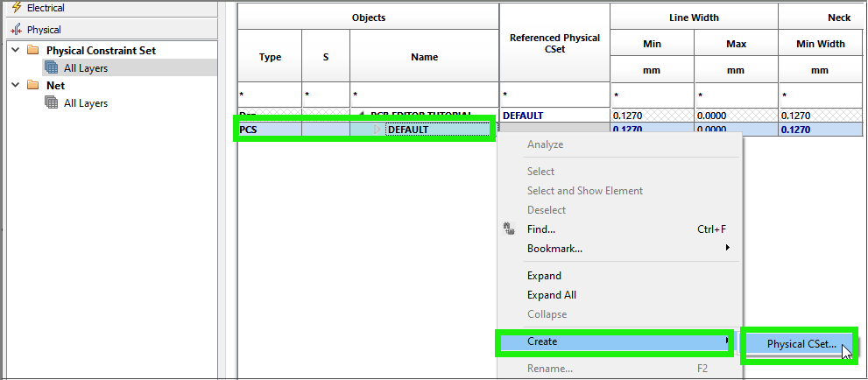This screenshot has height=380, width=868.
Task: Click the worksheet icon beside Physical Constraint Set's All Layers
Action: [52, 68]
